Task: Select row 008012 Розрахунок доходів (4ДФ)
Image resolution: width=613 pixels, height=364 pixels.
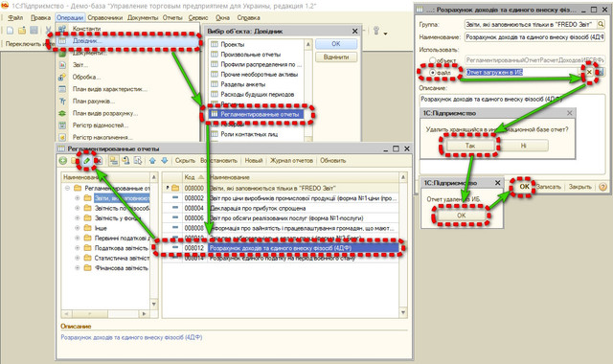Action: [281, 248]
